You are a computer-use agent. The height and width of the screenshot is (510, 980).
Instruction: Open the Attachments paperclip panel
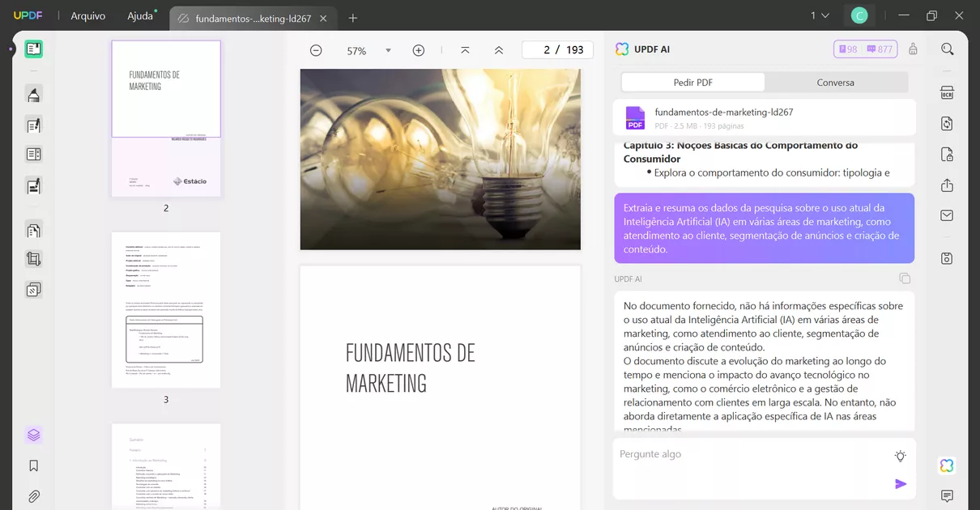[x=32, y=495]
